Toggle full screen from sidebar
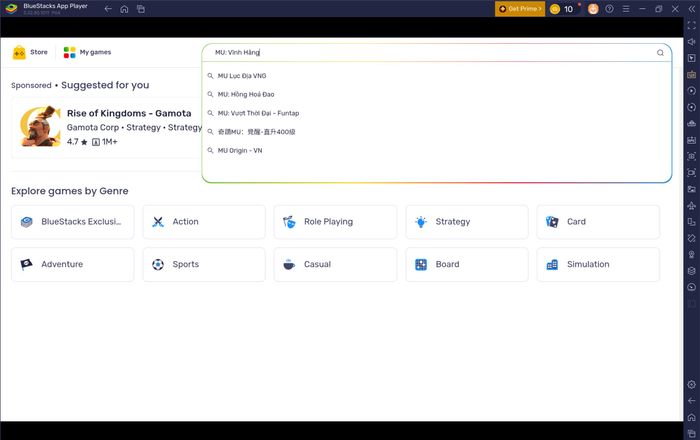The image size is (700, 440). click(692, 25)
